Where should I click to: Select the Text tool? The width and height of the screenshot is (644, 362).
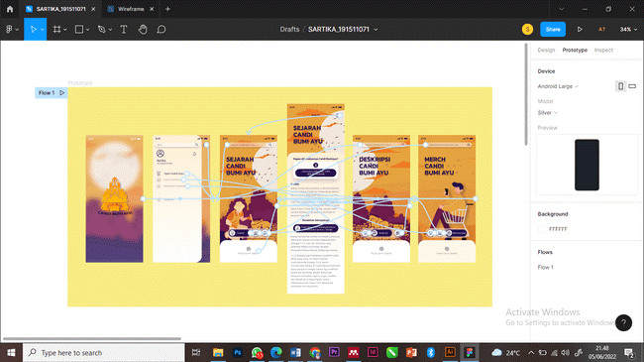pos(123,29)
